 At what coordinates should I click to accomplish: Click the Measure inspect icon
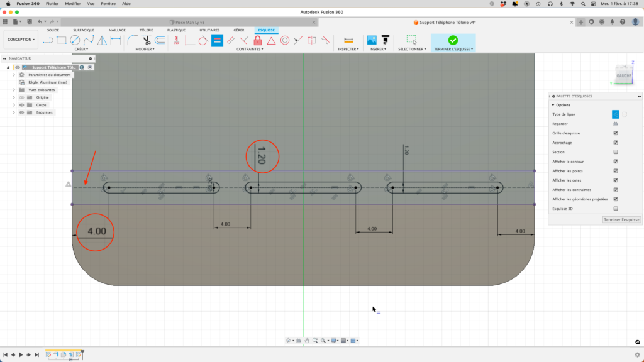click(348, 40)
